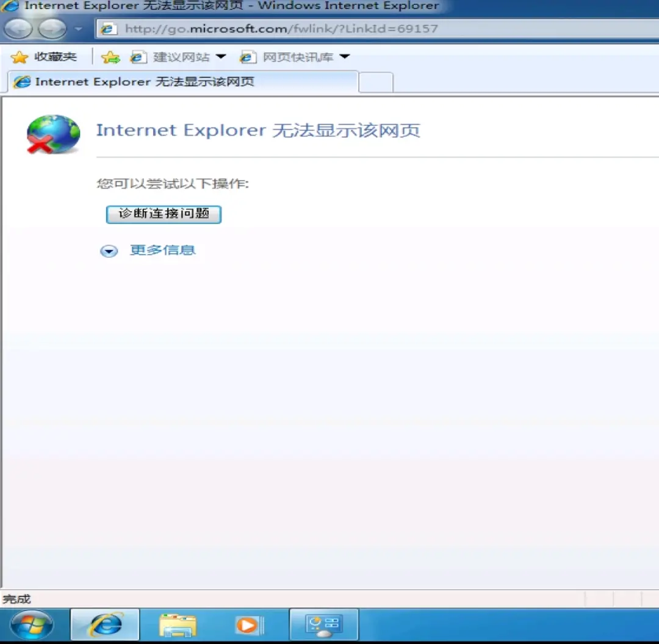Screen dimensions: 659x644
Task: Click the globe error icon
Action: tap(53, 134)
